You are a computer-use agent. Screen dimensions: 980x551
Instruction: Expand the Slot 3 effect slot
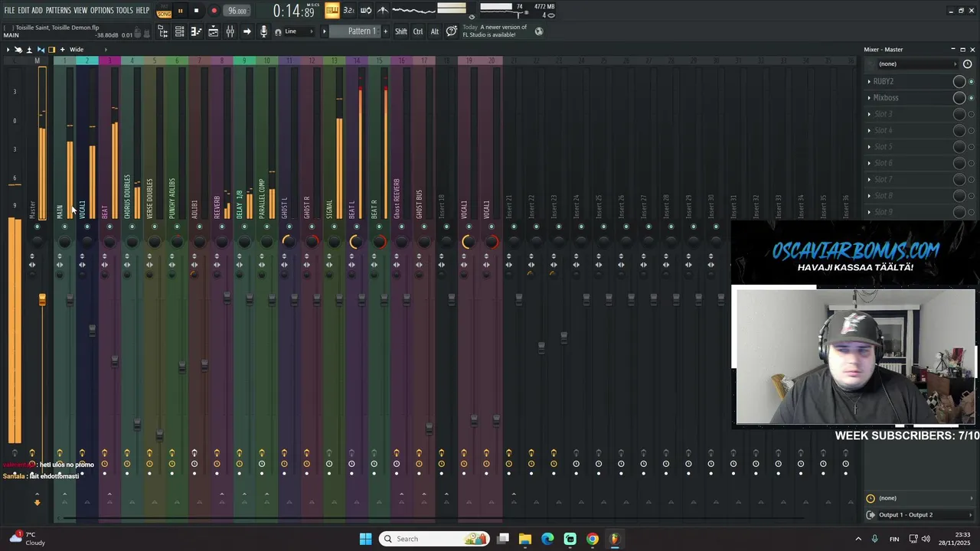click(x=869, y=114)
